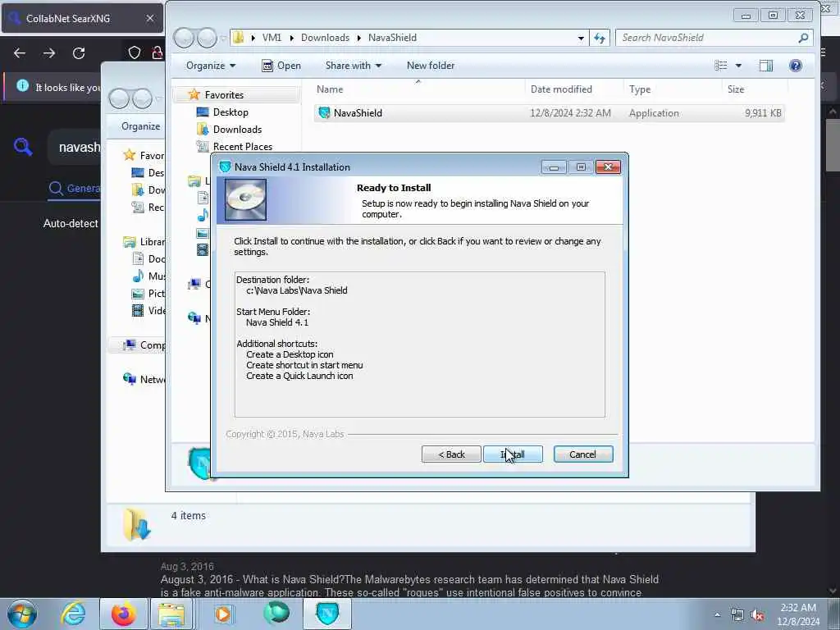840x630 pixels.
Task: Expand the Share with dropdown
Action: [353, 66]
